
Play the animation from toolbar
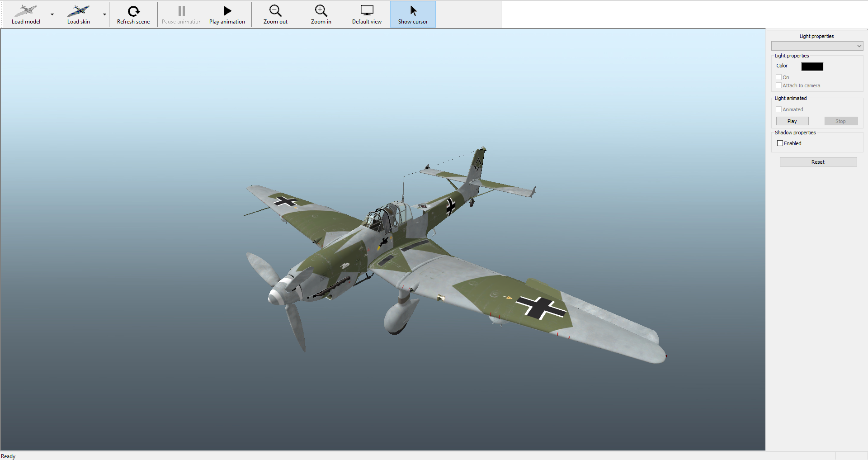227,14
